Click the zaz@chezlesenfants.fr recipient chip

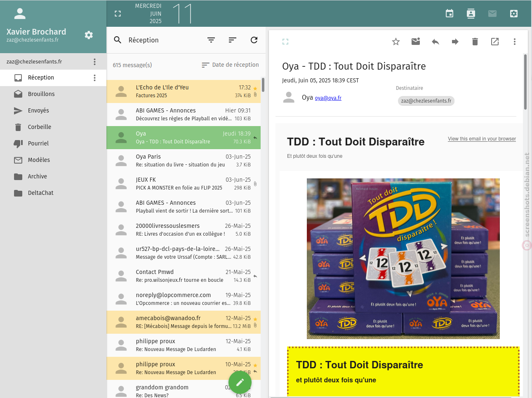(426, 101)
